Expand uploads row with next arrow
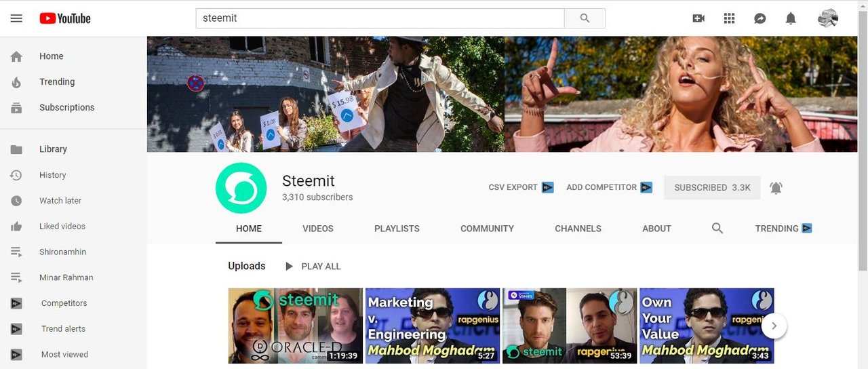Image resolution: width=868 pixels, height=369 pixels. (x=774, y=326)
